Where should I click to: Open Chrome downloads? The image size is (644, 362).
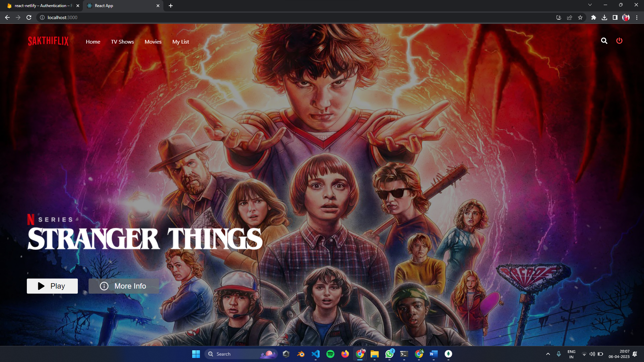click(605, 17)
